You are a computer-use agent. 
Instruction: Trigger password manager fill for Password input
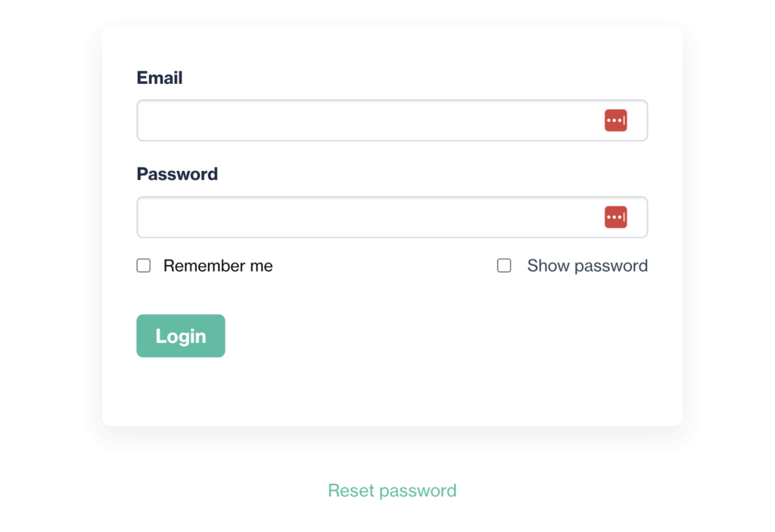pyautogui.click(x=616, y=217)
